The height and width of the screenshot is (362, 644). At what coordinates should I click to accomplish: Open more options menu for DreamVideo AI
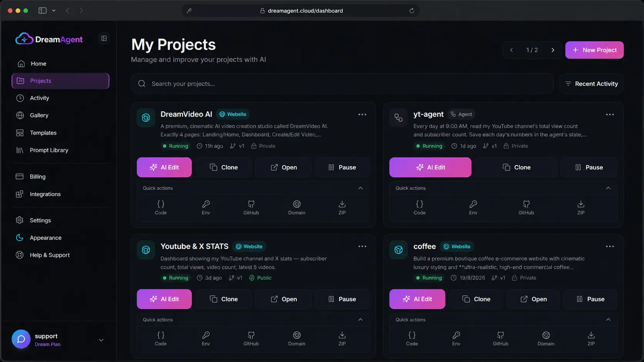[362, 115]
